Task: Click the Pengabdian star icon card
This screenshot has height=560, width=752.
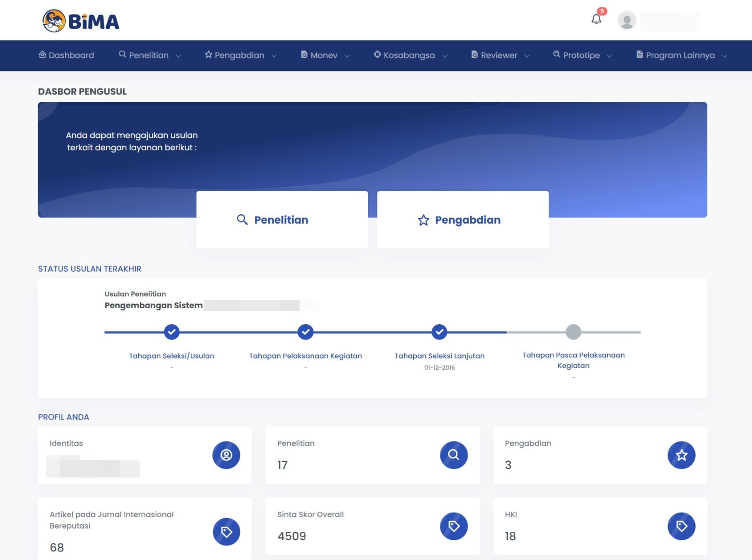Action: 681,455
